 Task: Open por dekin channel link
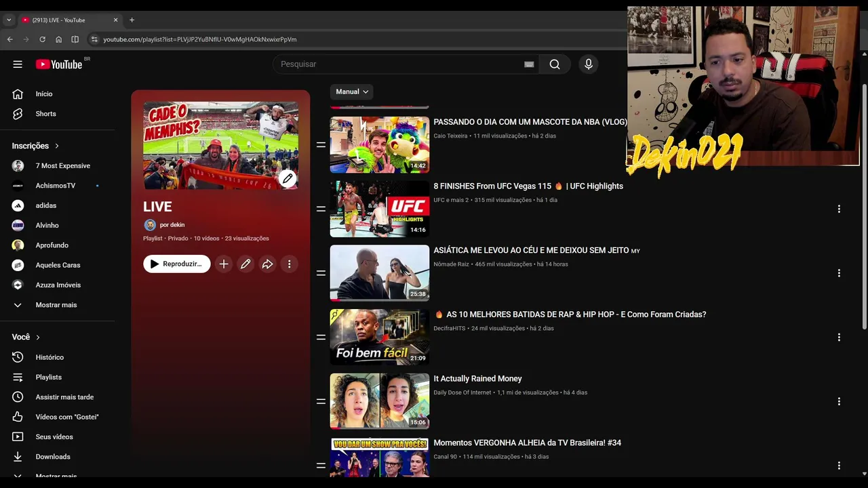[x=172, y=225]
